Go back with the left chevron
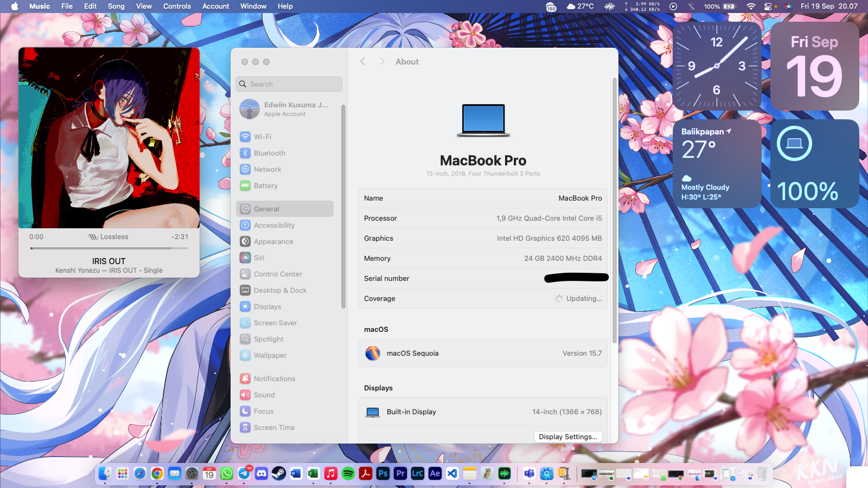Image resolution: width=868 pixels, height=488 pixels. click(363, 61)
